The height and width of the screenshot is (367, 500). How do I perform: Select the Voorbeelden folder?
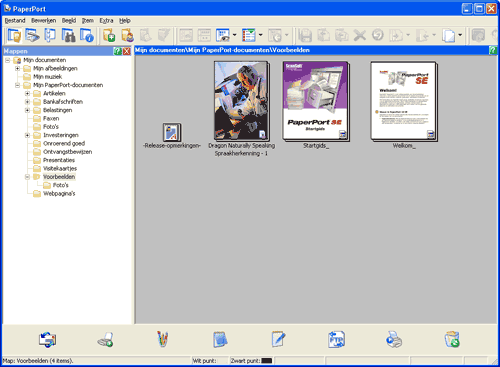(x=59, y=177)
